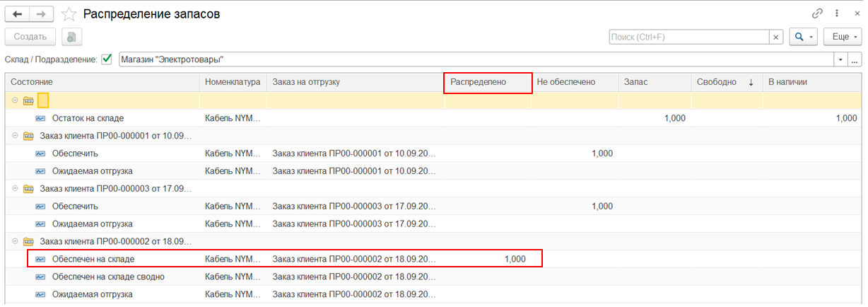868x307 pixels.
Task: Sort by the Номенклатура column header
Action: click(233, 82)
